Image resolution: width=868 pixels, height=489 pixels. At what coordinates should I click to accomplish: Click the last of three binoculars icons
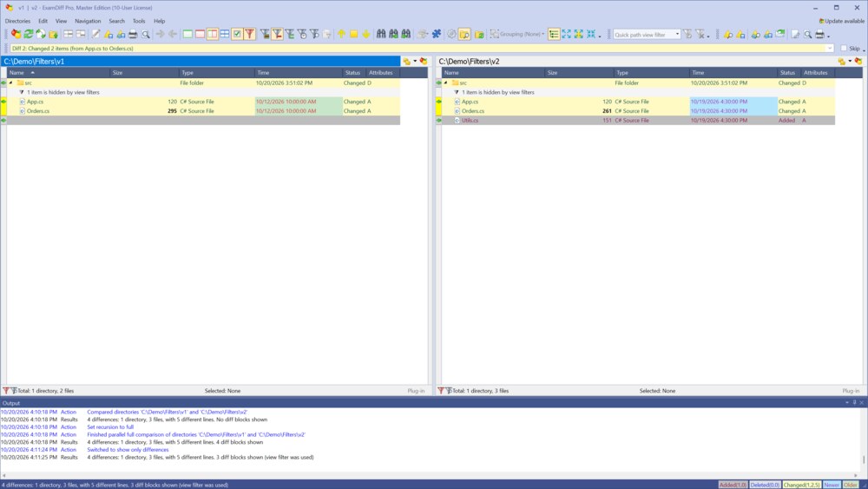pyautogui.click(x=405, y=35)
